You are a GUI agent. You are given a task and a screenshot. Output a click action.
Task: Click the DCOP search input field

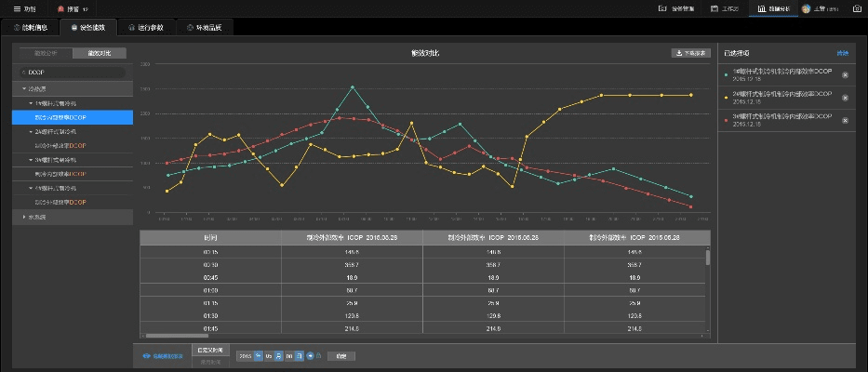[74, 71]
